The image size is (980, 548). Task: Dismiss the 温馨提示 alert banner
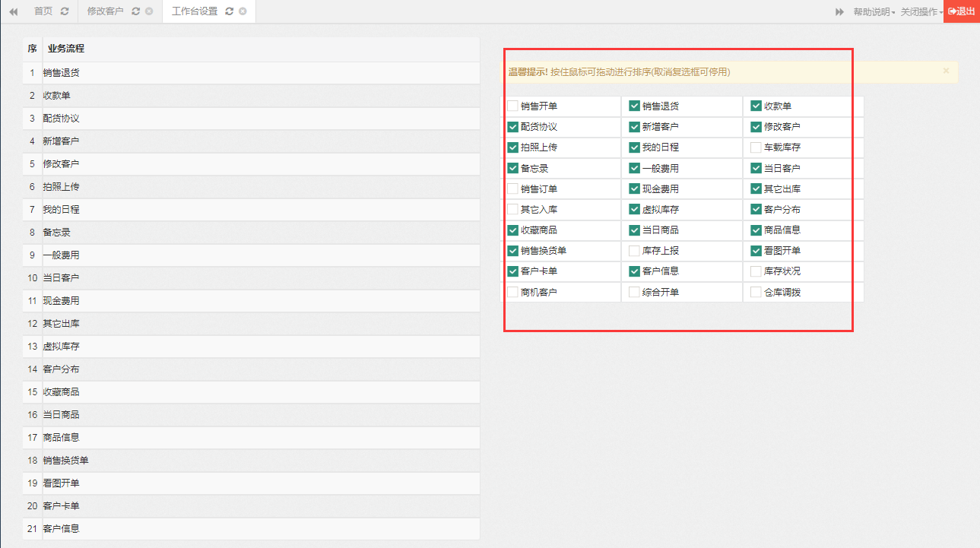coord(946,71)
